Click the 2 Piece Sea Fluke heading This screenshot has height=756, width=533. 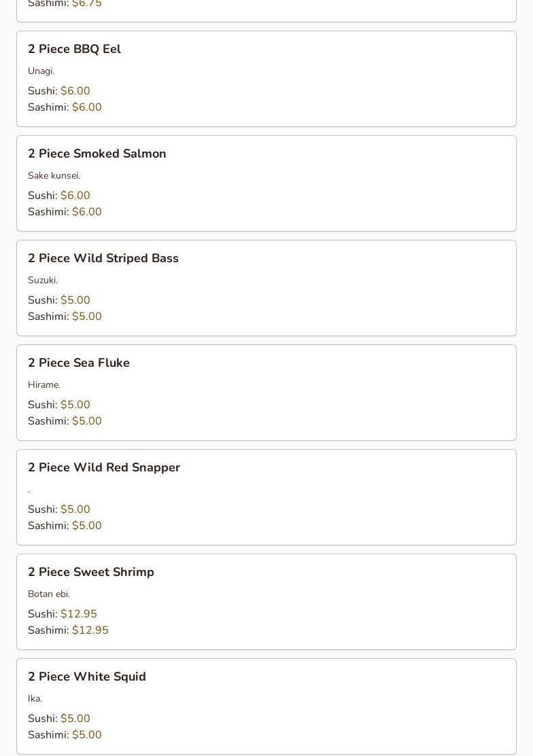(x=78, y=363)
